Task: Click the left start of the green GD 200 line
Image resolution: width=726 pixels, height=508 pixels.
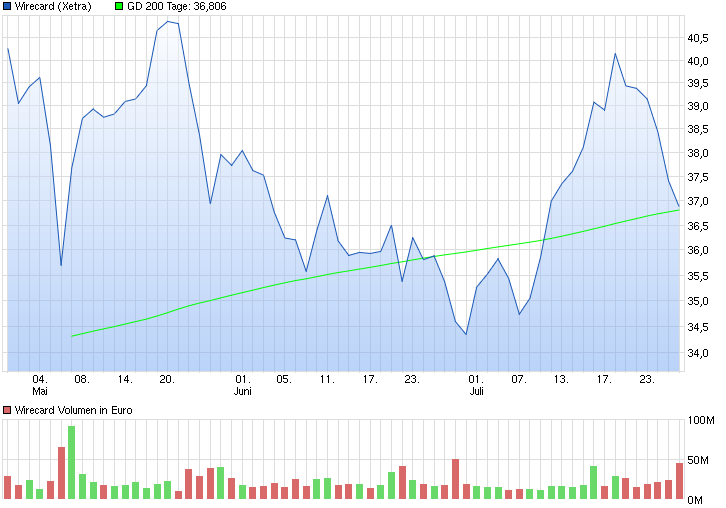Action: (x=72, y=336)
